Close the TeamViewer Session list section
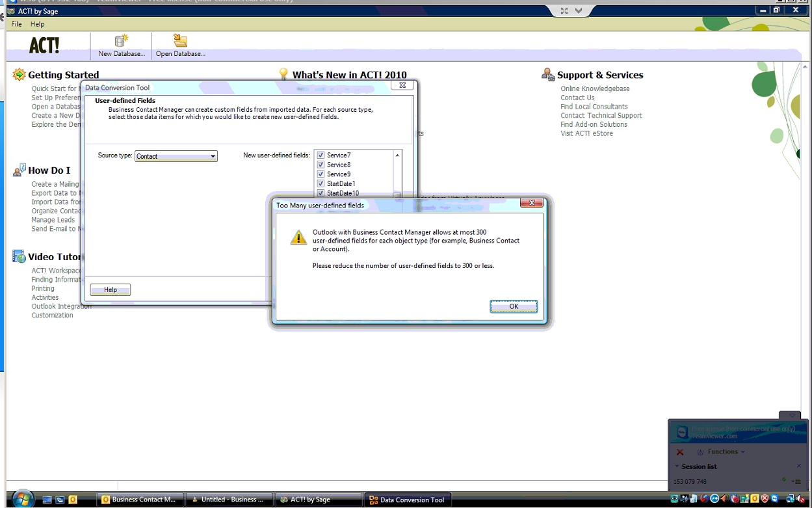 pos(799,466)
